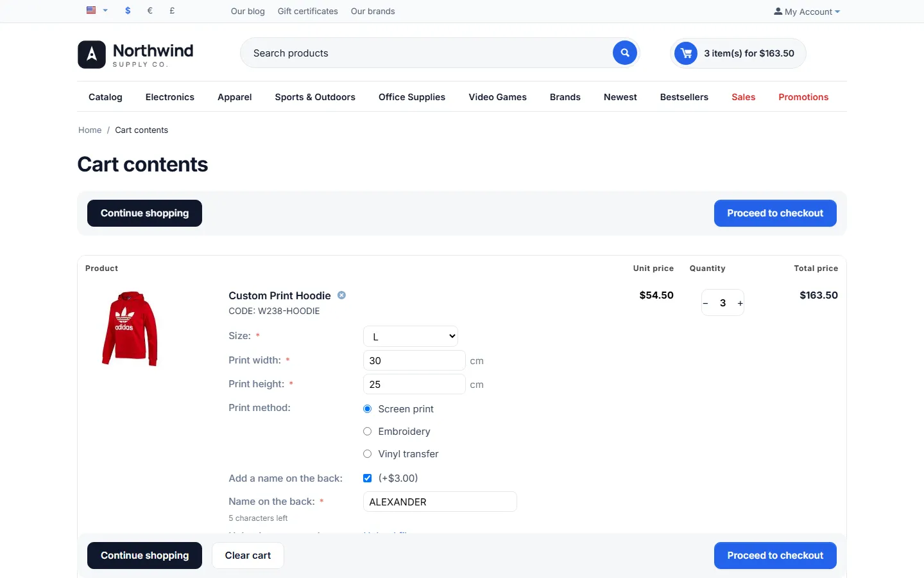Viewport: 924px width, 578px height.
Task: Go to Video Games category
Action: tap(498, 97)
